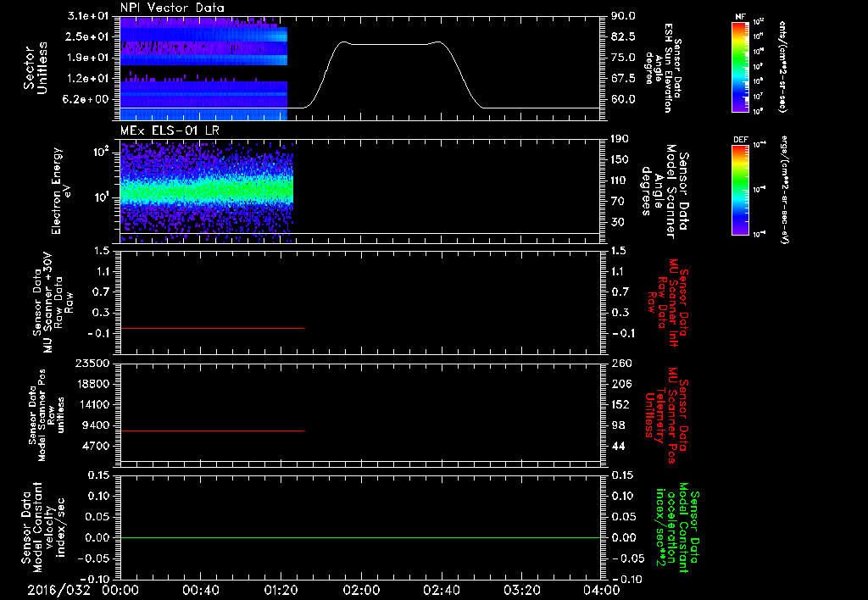
Task: Click the '3.1e+01' sector tick label
Action: click(89, 15)
